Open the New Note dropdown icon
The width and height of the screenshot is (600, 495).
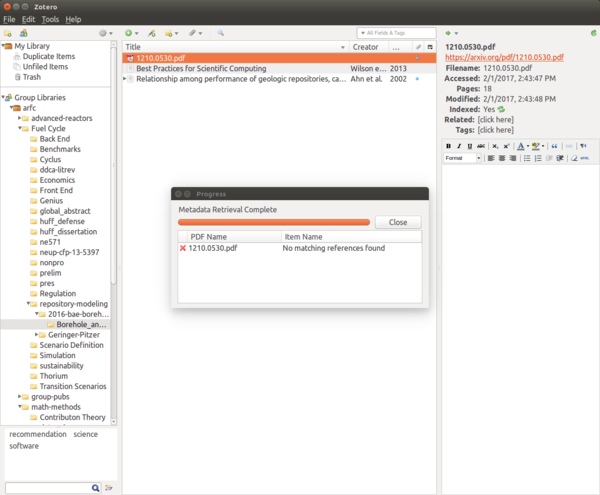171,33
